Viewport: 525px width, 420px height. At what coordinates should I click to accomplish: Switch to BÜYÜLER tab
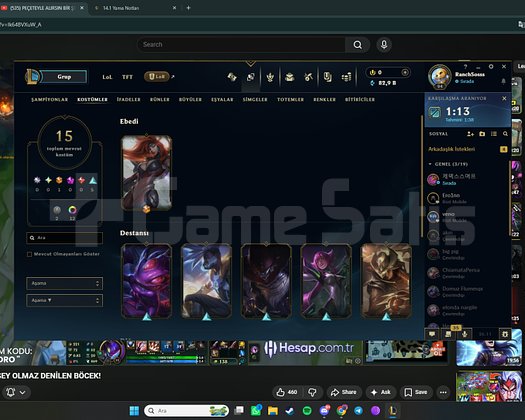click(x=190, y=99)
